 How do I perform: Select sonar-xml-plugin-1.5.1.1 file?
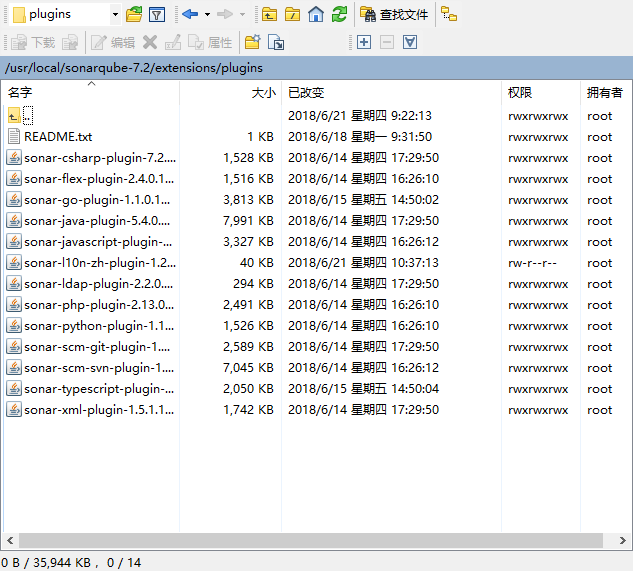(99, 410)
